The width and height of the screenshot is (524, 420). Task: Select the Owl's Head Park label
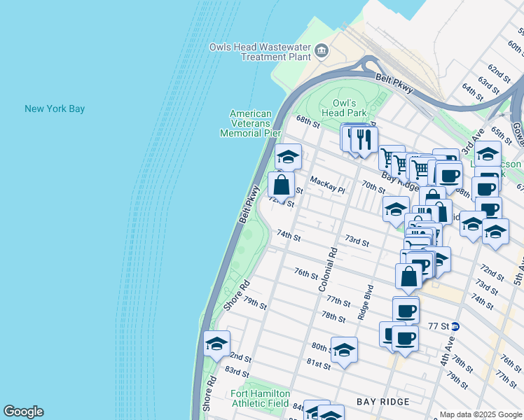[x=344, y=108]
